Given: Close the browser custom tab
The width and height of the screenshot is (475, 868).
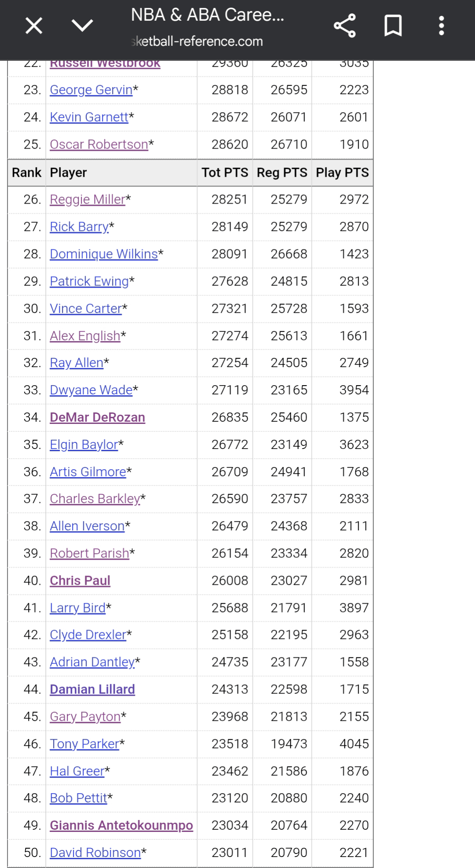Looking at the screenshot, I should click(34, 26).
